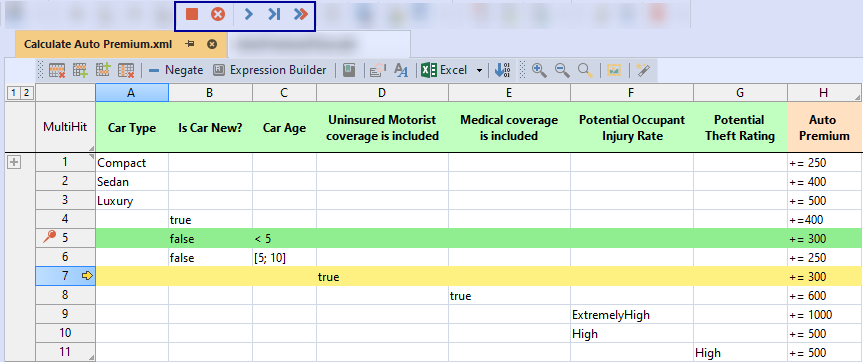Pin the Calculate Auto Premium.xml tab

[190, 44]
